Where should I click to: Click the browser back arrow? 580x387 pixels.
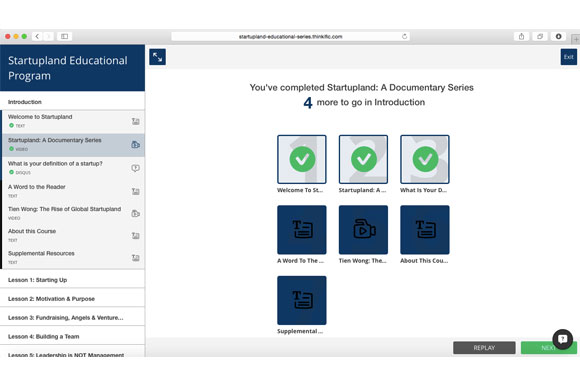37,36
